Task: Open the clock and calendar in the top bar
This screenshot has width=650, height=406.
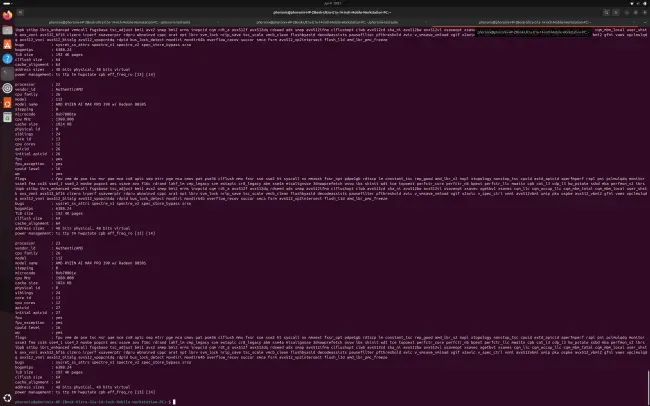Action: point(333,3)
